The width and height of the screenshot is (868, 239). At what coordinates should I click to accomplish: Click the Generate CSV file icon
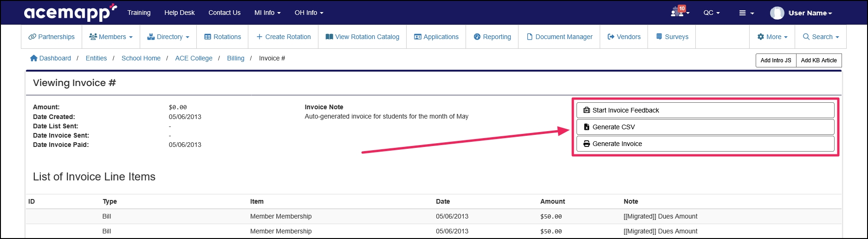coord(587,127)
